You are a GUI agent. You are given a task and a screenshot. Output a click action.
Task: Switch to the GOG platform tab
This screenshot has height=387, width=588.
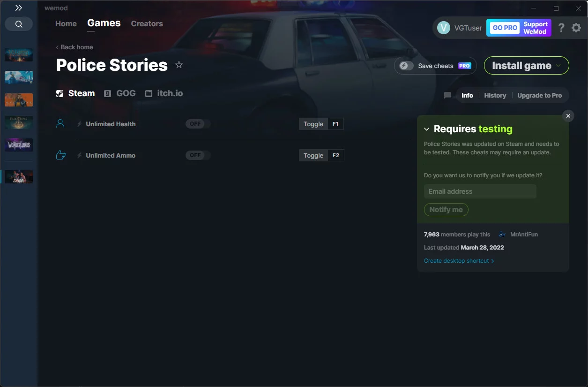(x=120, y=93)
